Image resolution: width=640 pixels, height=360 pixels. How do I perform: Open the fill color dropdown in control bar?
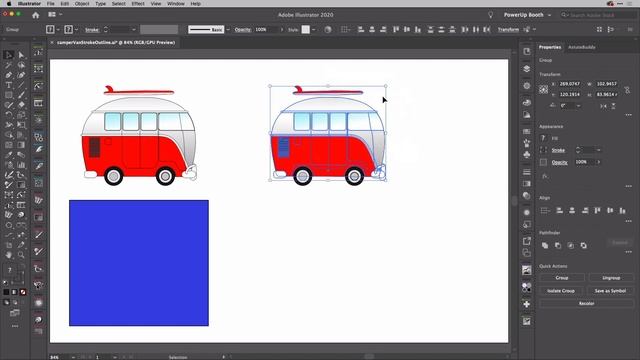58,29
